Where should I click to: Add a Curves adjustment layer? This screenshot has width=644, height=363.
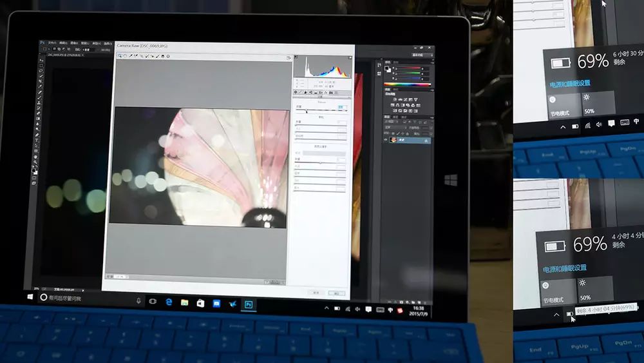click(x=405, y=99)
